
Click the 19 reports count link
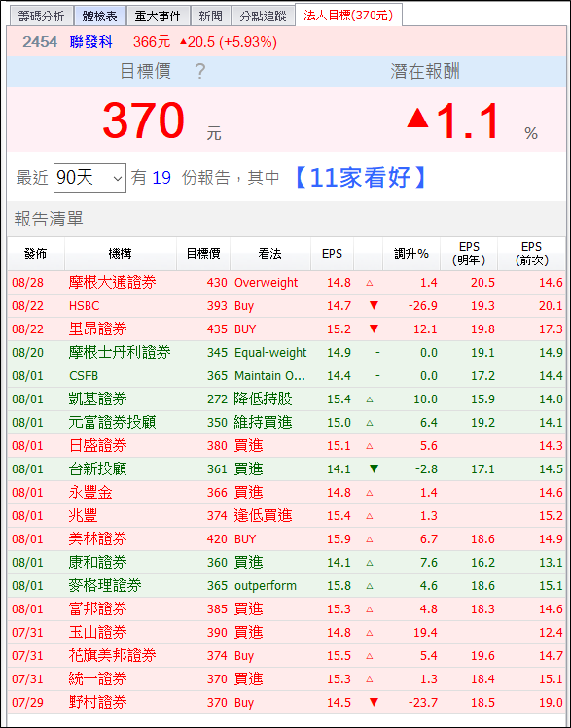[x=161, y=178]
